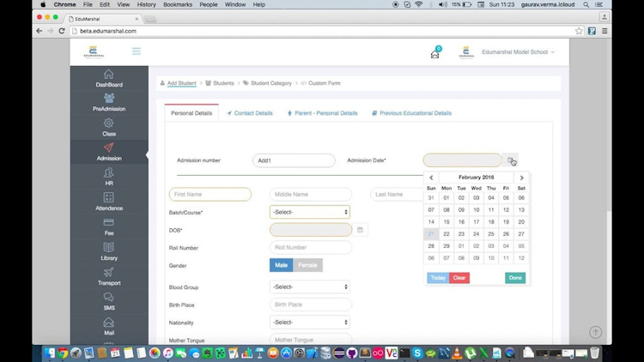
Task: Open Skype from the Dock
Action: coord(417,353)
